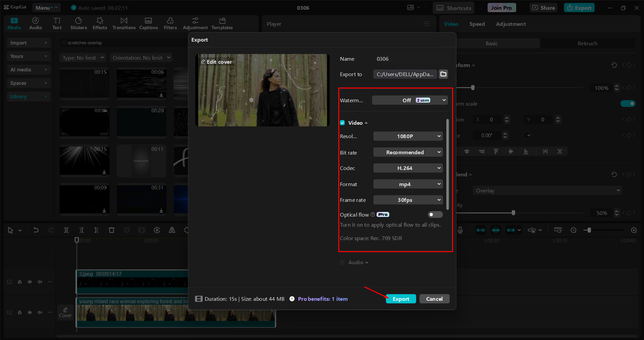Uncheck the Video export checkbox
Image resolution: width=644 pixels, height=340 pixels.
pos(342,123)
